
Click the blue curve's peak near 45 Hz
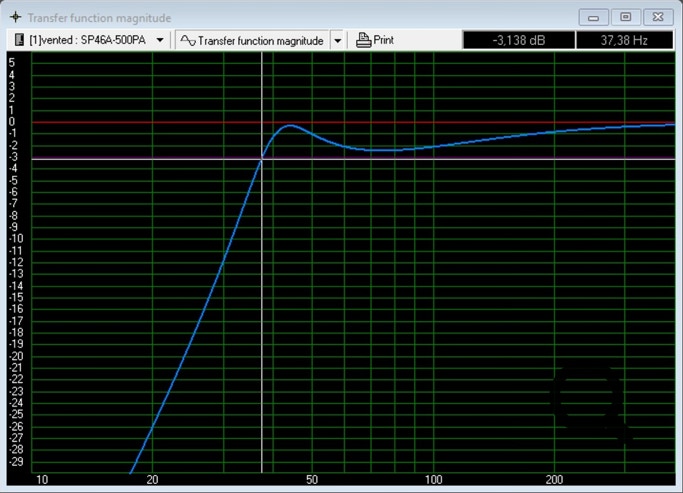pyautogui.click(x=291, y=126)
